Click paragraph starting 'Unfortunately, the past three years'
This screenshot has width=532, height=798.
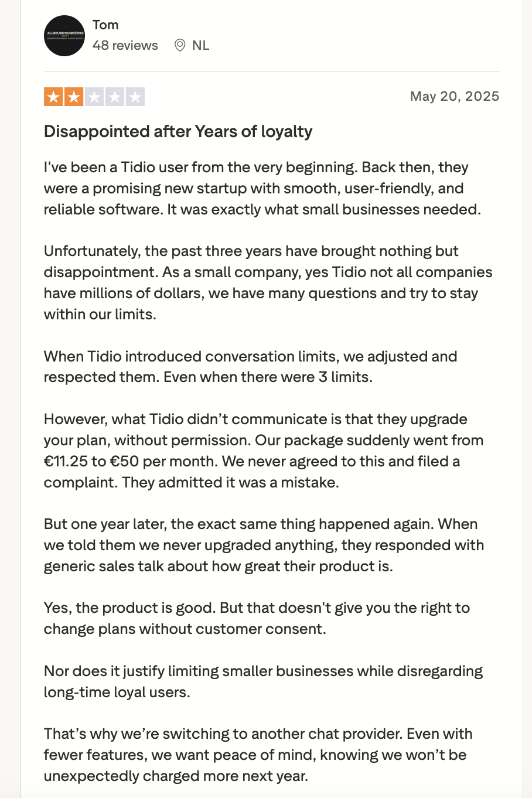pos(268,282)
